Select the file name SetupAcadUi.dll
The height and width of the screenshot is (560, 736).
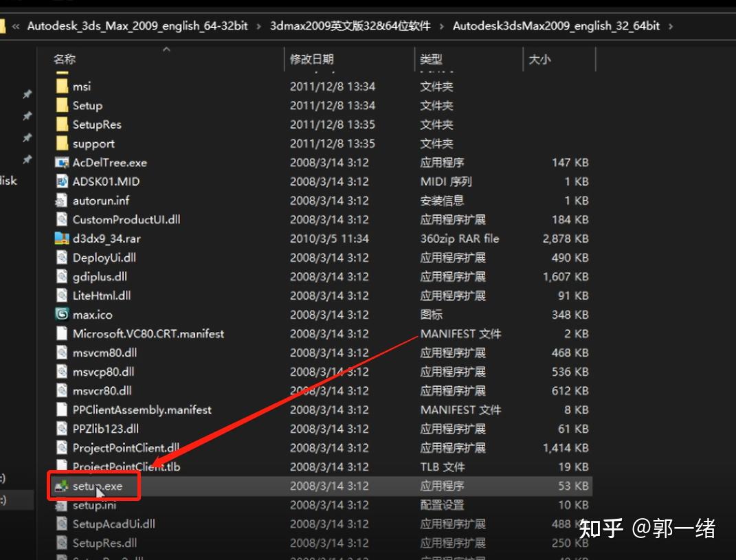coord(113,524)
